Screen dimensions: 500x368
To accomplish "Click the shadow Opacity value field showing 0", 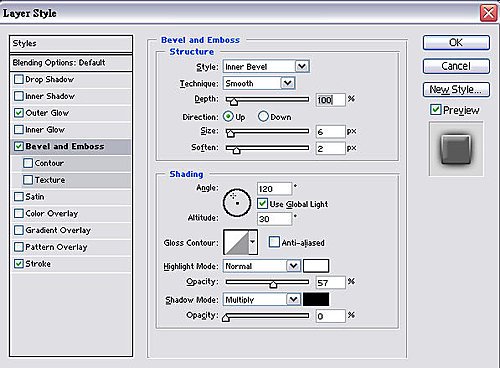I will [330, 316].
